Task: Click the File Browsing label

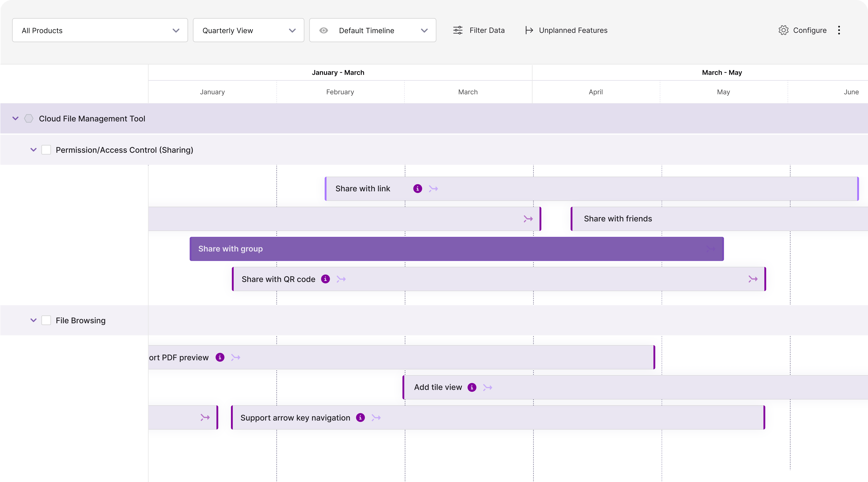Action: [x=80, y=320]
